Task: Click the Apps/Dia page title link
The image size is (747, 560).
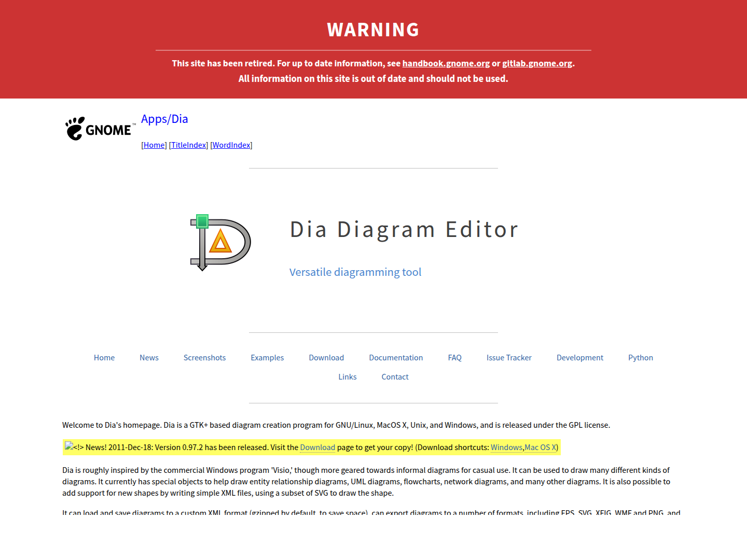Action: pyautogui.click(x=164, y=119)
